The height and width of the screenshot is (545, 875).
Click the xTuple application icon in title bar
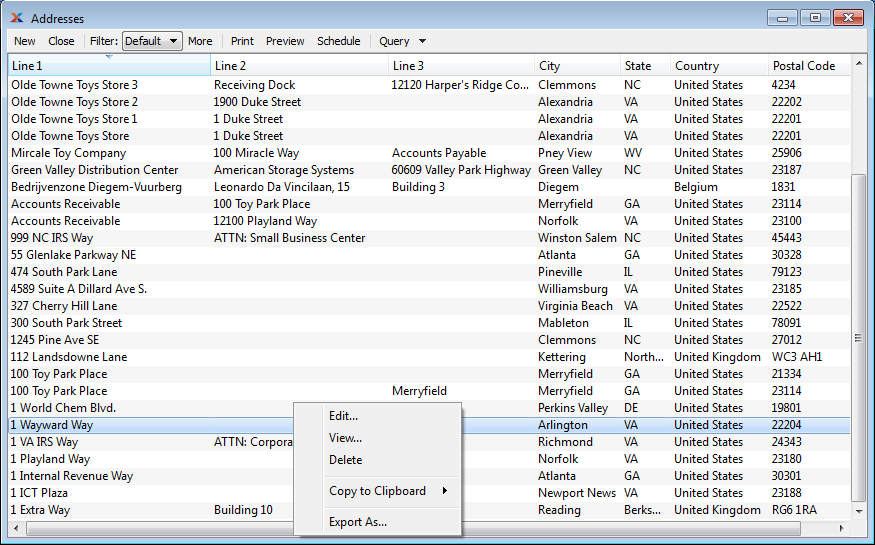16,18
